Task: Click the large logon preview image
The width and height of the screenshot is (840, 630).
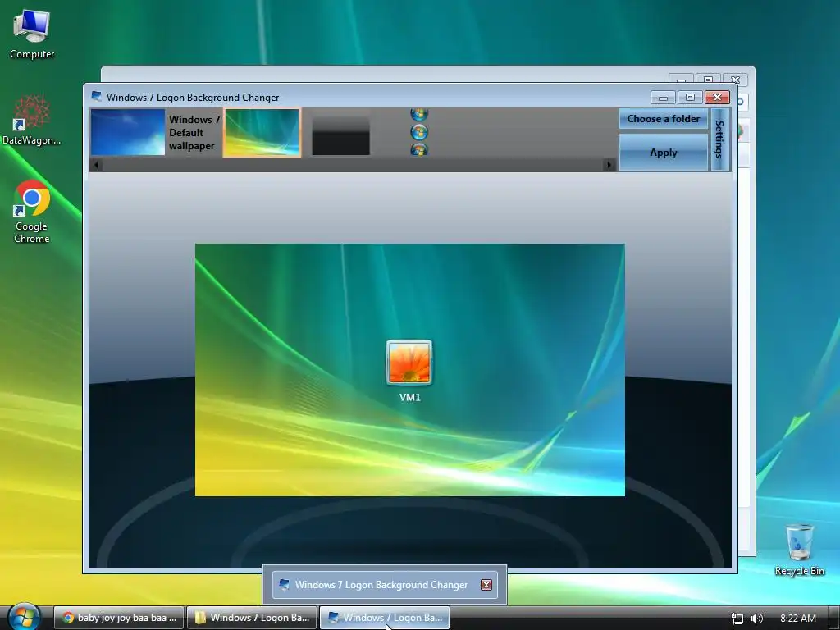Action: pos(410,370)
